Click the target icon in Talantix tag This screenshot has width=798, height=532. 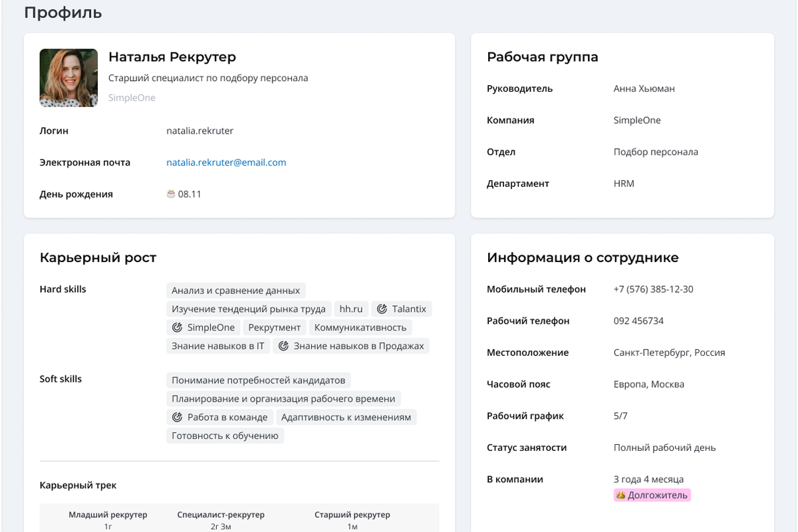[382, 309]
